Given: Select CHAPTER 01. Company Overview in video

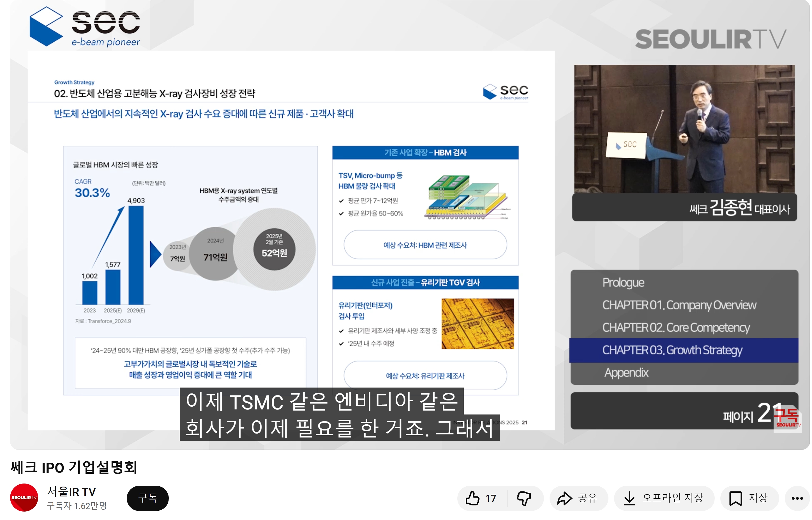Looking at the screenshot, I should pos(679,305).
